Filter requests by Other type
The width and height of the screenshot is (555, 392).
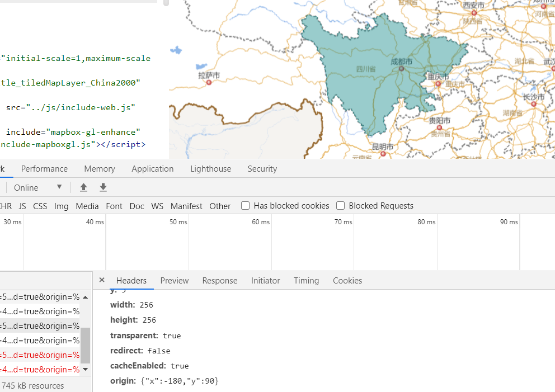point(220,206)
